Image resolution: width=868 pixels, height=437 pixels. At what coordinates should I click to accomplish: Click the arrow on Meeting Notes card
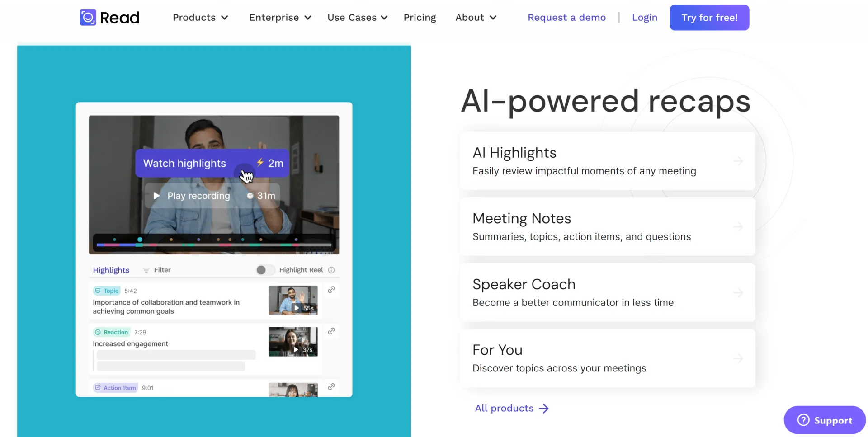coord(738,226)
